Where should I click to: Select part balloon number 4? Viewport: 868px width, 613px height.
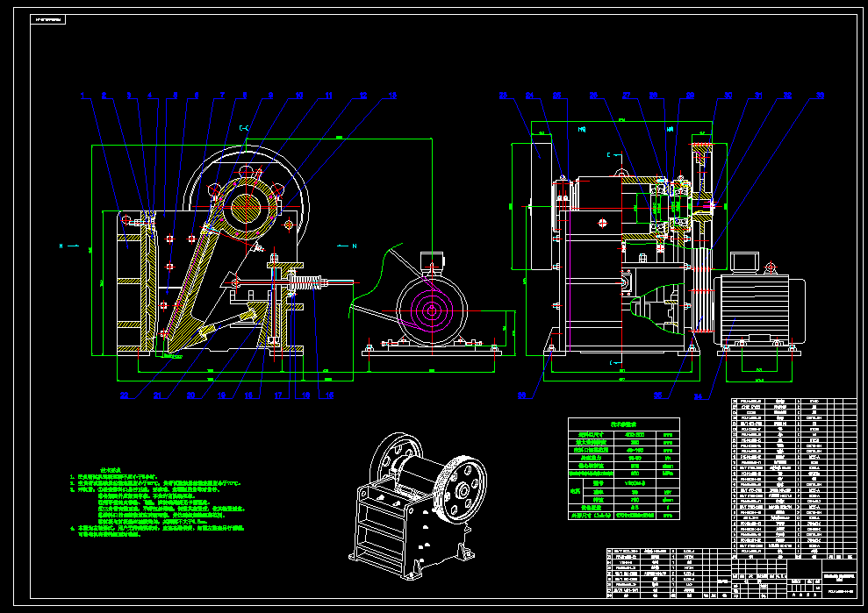pos(149,96)
